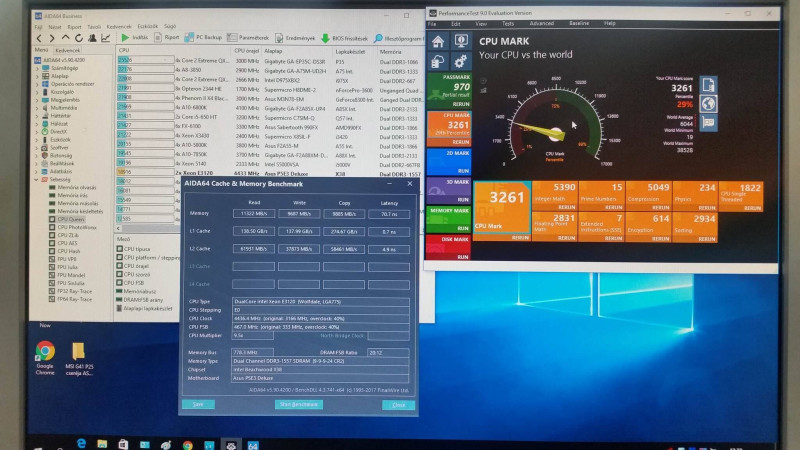
Task: Rerun the PASSMARK rating
Action: click(x=461, y=104)
